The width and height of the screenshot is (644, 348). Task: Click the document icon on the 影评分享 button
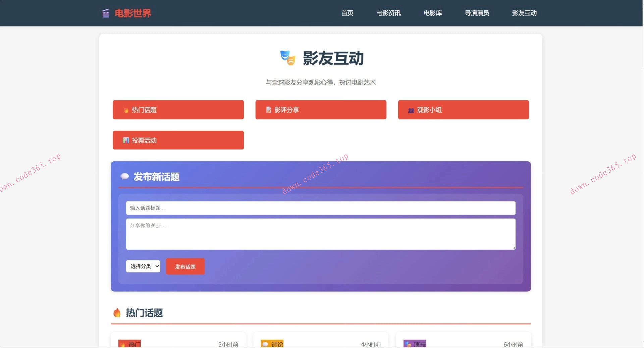268,110
